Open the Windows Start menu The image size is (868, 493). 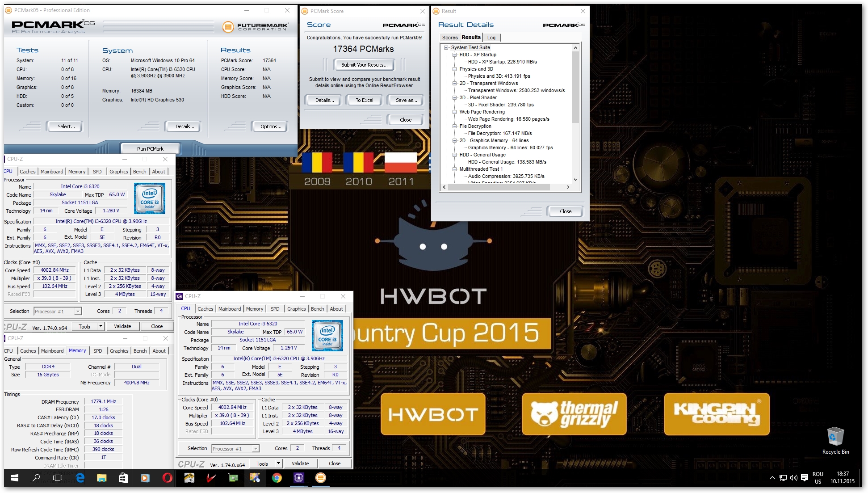pyautogui.click(x=14, y=478)
